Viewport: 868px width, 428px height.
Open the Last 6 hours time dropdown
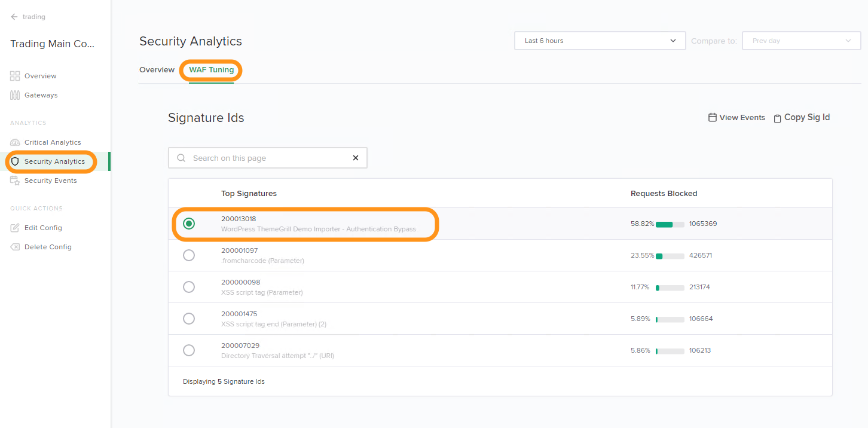600,41
